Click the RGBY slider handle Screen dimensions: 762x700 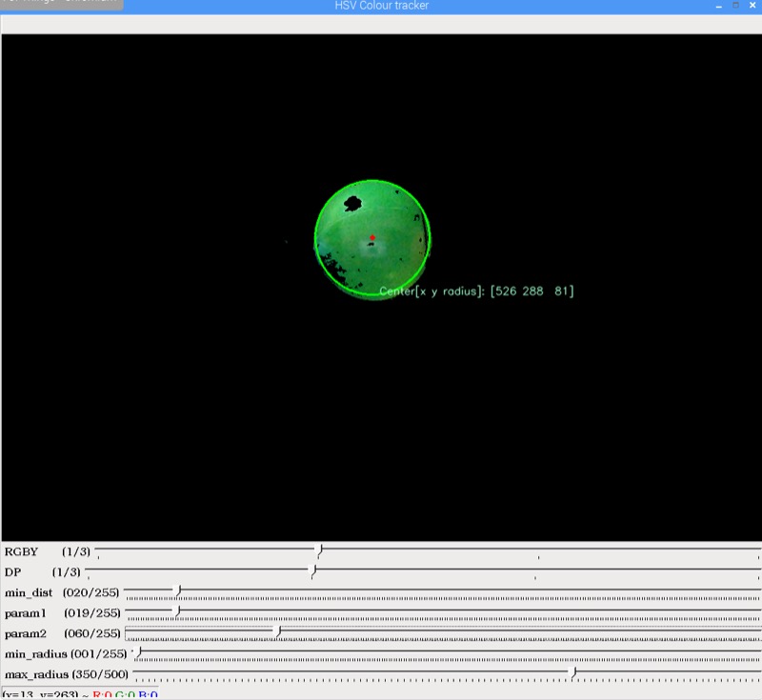[x=319, y=550]
